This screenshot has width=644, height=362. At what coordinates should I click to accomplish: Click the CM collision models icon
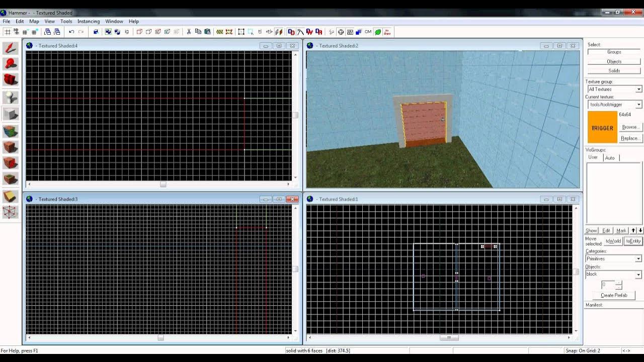coord(368,32)
